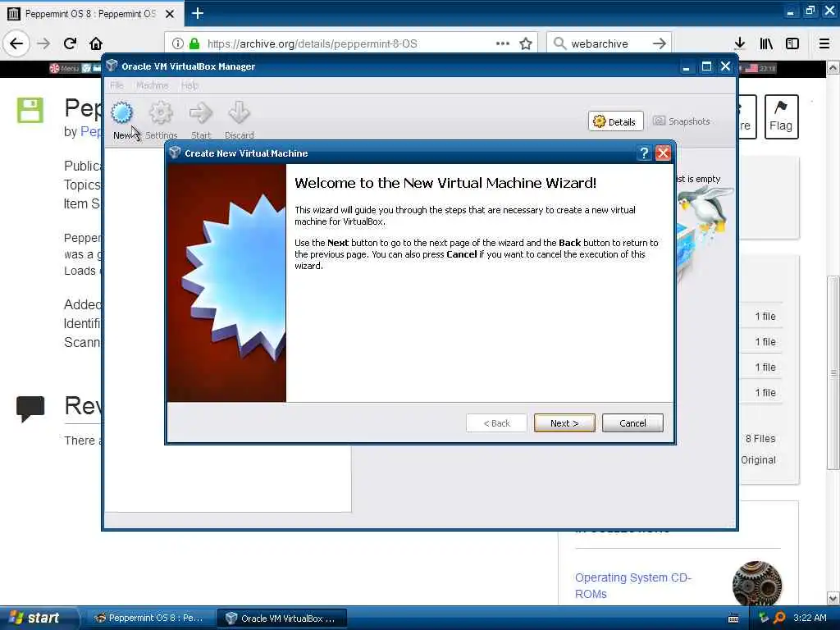Switch to Oracle VM VirtualBox taskbar item
The image size is (840, 630).
pyautogui.click(x=283, y=619)
